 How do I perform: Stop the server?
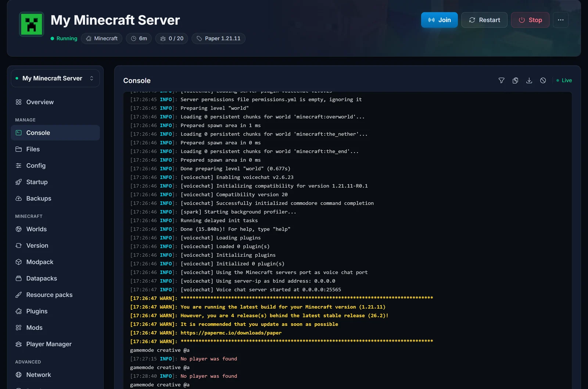click(530, 20)
